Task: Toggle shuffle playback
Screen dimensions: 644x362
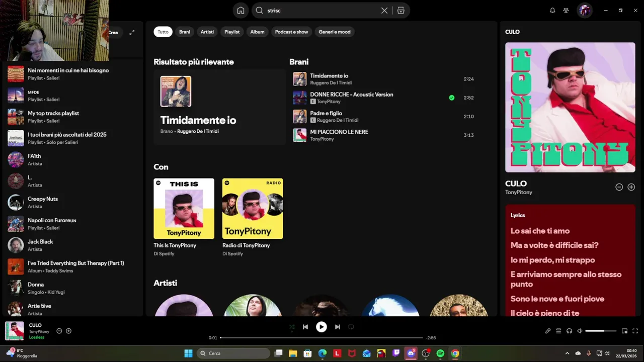Action: coord(292,327)
